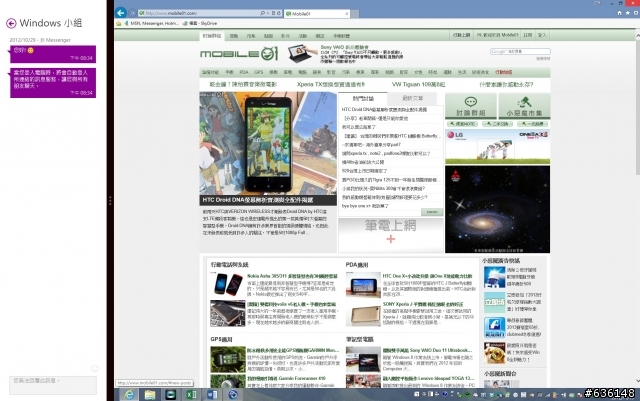Open IE favorites star icon
This screenshot has height=401, width=640.
627,13
